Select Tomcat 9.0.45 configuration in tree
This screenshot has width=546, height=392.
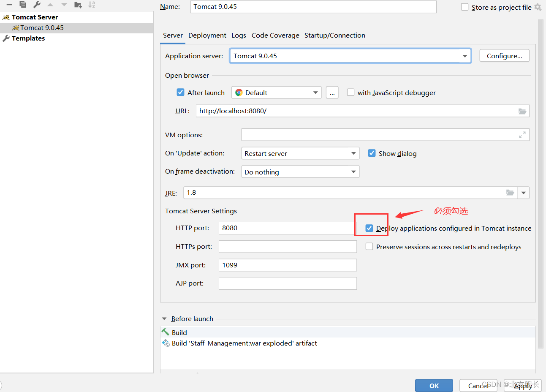pos(76,28)
